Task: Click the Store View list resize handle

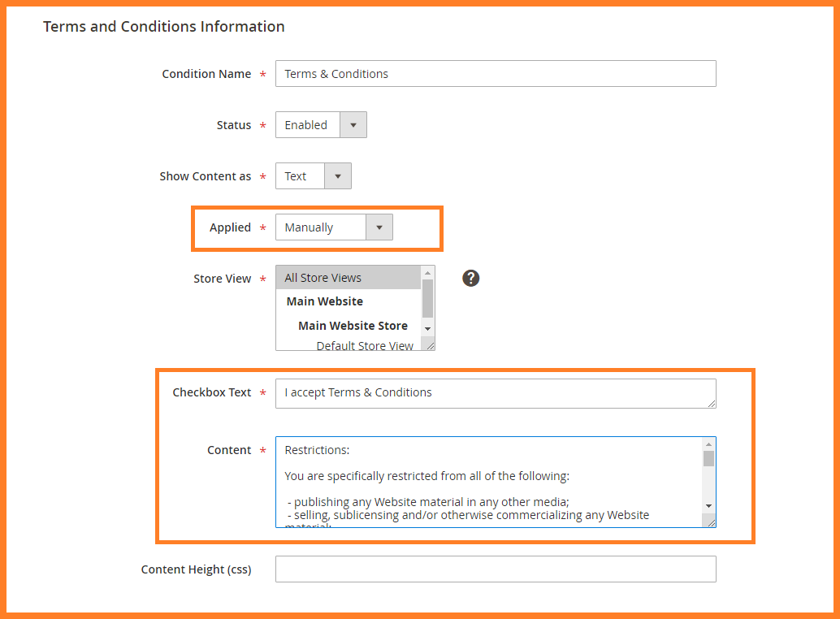Action: (431, 346)
